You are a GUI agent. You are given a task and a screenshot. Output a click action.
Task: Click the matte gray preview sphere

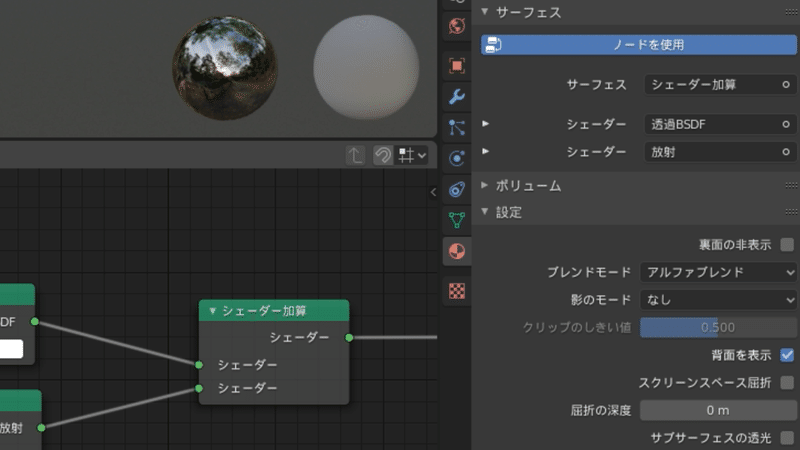point(366,67)
